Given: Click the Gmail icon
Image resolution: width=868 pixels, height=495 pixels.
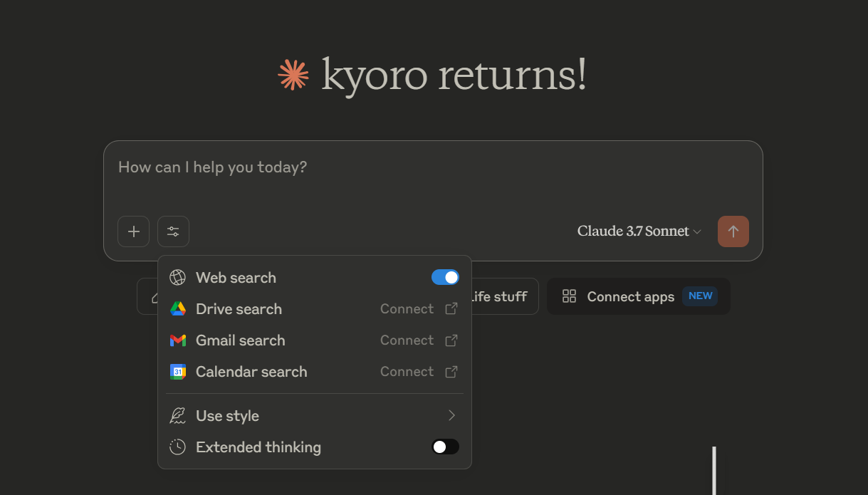Looking at the screenshot, I should point(177,340).
